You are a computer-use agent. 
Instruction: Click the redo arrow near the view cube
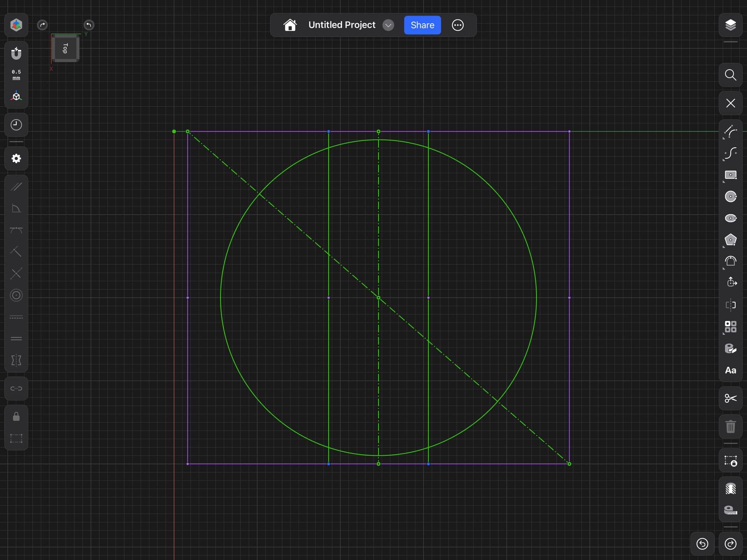[x=42, y=25]
